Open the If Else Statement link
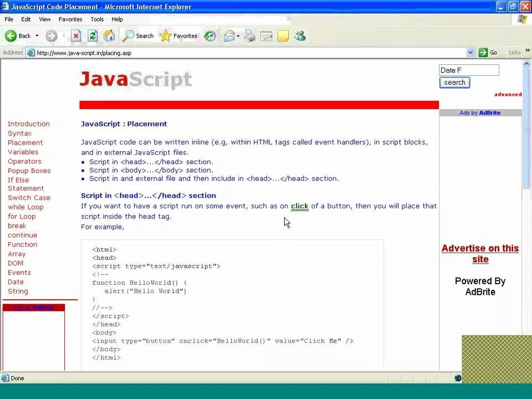The image size is (532, 399). pyautogui.click(x=26, y=184)
